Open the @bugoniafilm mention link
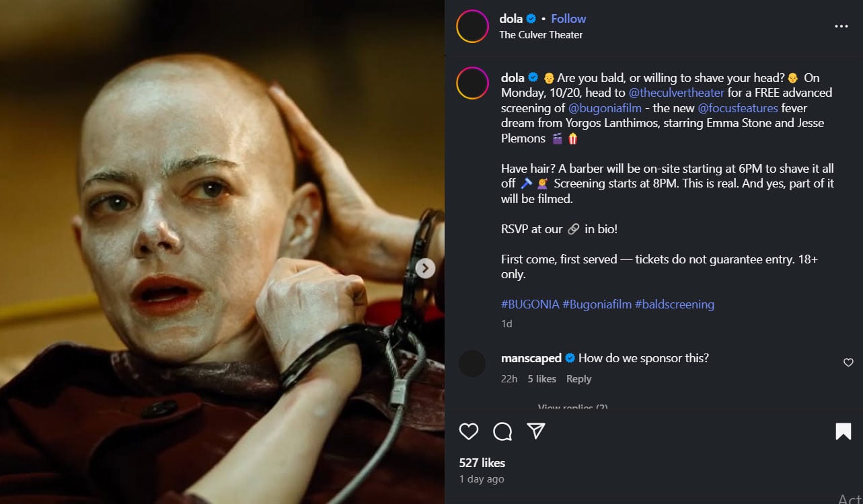Image resolution: width=863 pixels, height=504 pixels. pyautogui.click(x=605, y=108)
